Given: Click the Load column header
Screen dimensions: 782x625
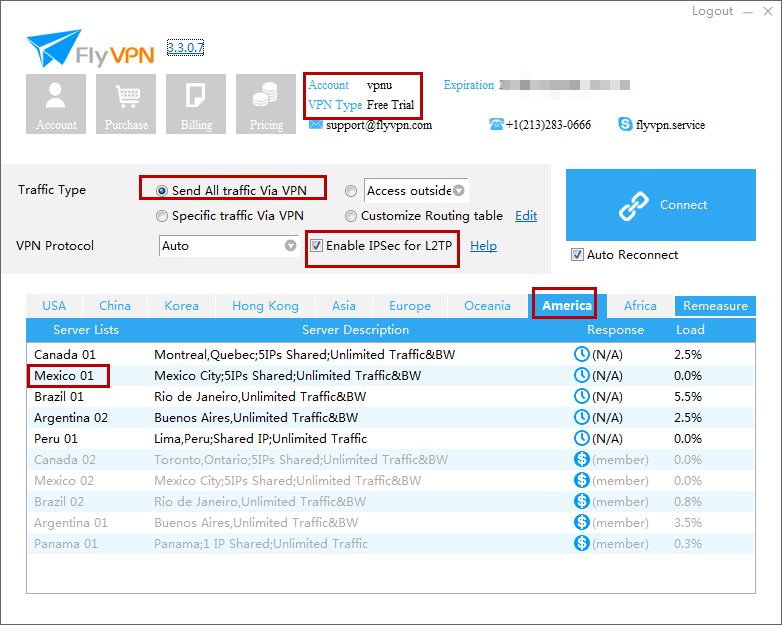Looking at the screenshot, I should coord(690,330).
